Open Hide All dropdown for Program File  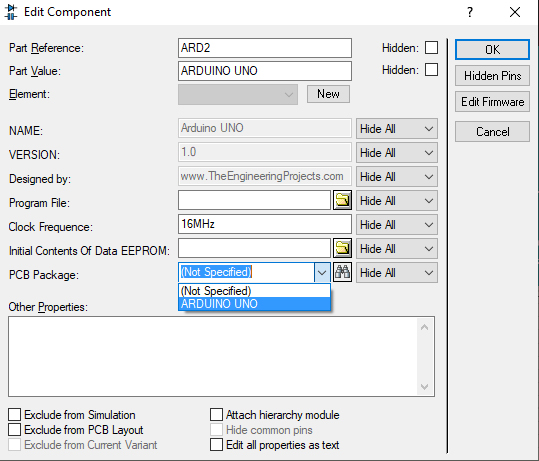(x=397, y=200)
